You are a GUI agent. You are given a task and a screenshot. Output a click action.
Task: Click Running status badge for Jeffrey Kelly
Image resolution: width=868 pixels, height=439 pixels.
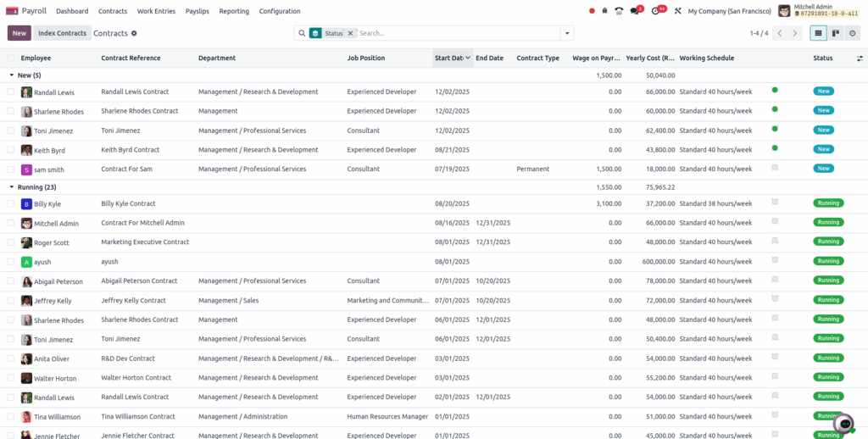tap(828, 300)
